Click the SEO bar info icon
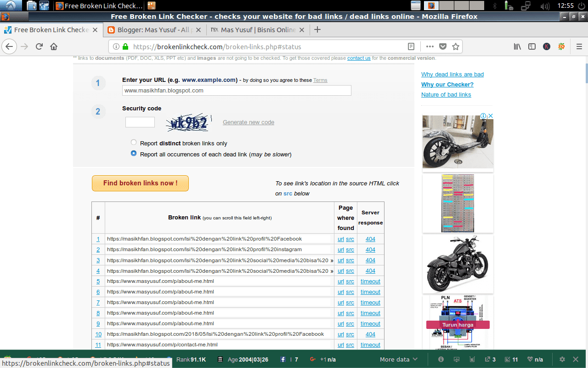Viewport: 588px width, 368px height. pos(441,359)
